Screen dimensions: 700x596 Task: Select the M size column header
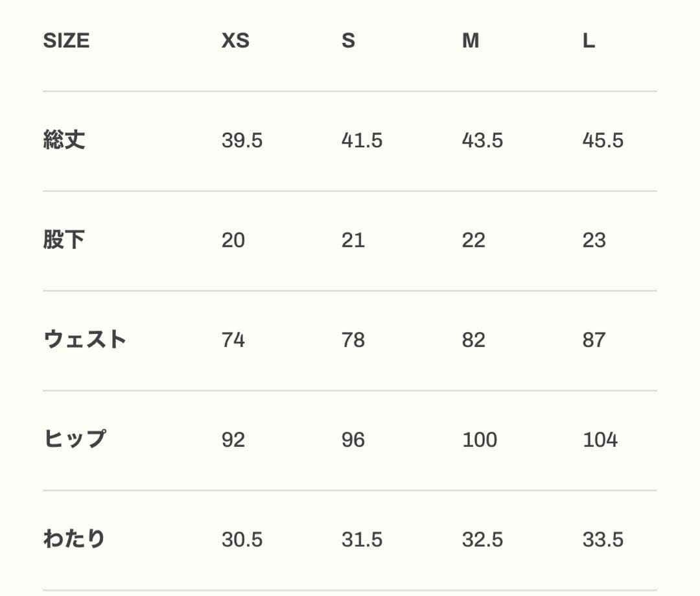click(x=471, y=41)
